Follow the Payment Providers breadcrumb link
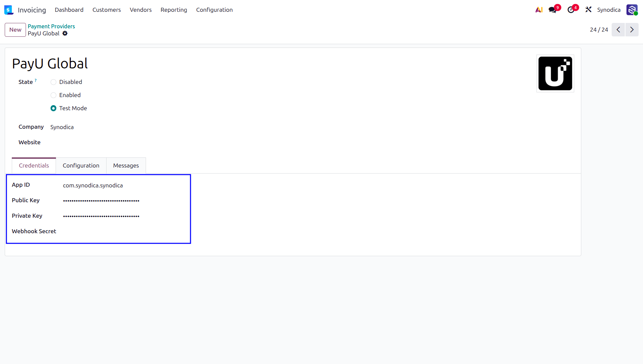This screenshot has height=364, width=643. (51, 26)
